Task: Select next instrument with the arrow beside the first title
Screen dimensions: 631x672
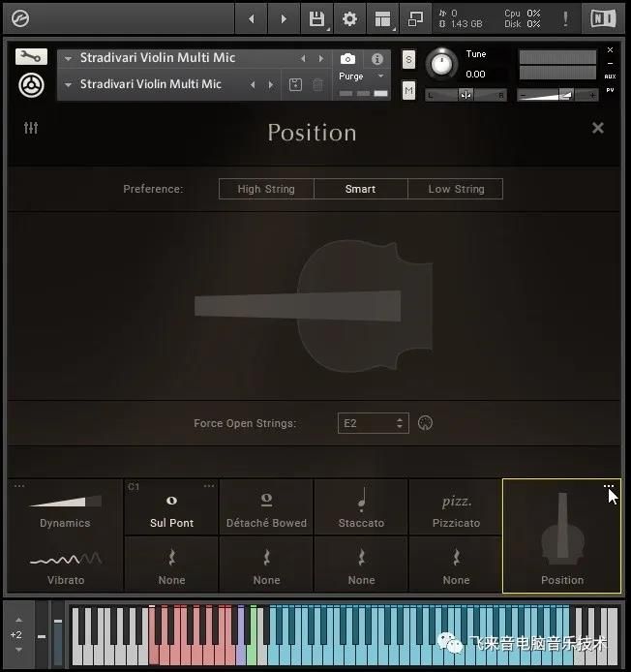Action: 321,58
